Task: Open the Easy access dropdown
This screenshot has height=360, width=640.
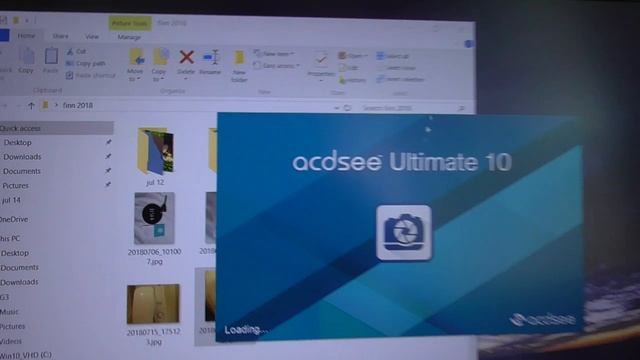Action: (x=276, y=65)
